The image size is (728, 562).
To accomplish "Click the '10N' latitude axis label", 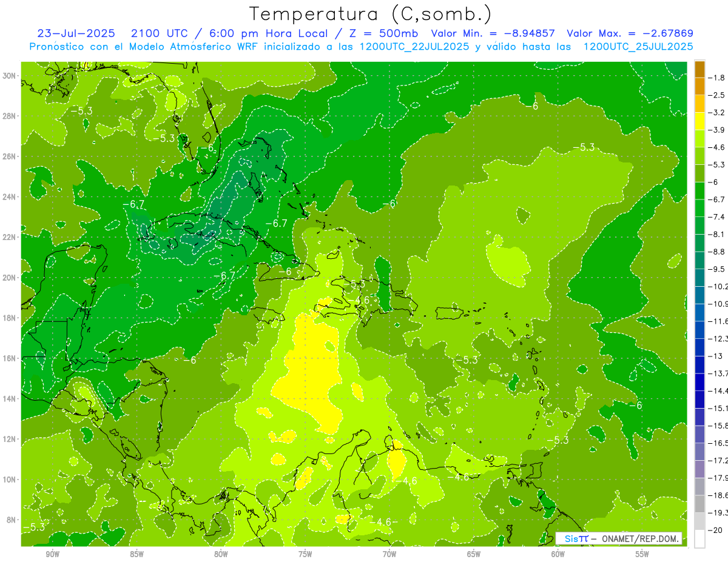I will point(10,479).
